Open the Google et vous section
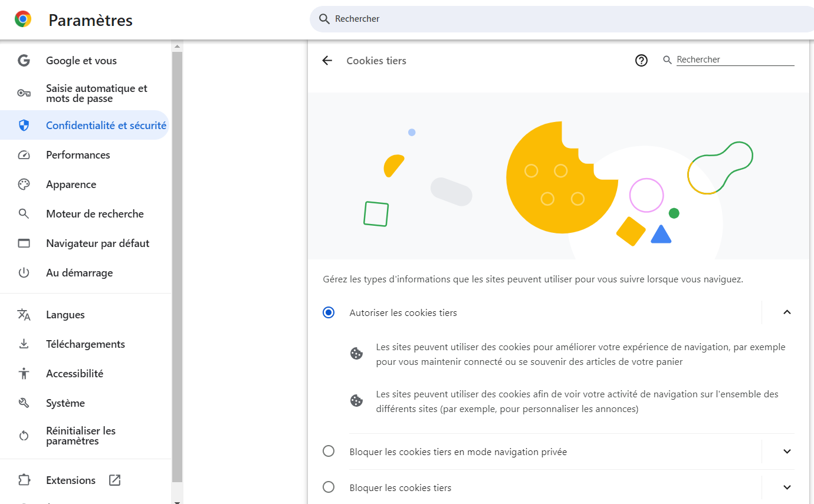 point(81,60)
